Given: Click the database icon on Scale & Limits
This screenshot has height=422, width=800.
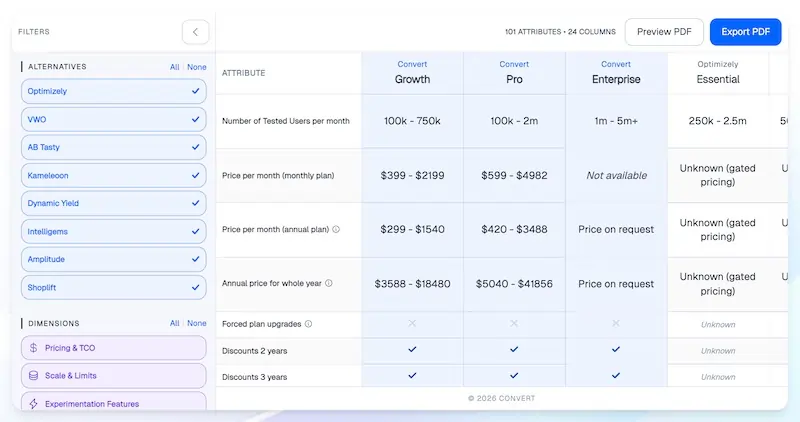Looking at the screenshot, I should point(34,376).
